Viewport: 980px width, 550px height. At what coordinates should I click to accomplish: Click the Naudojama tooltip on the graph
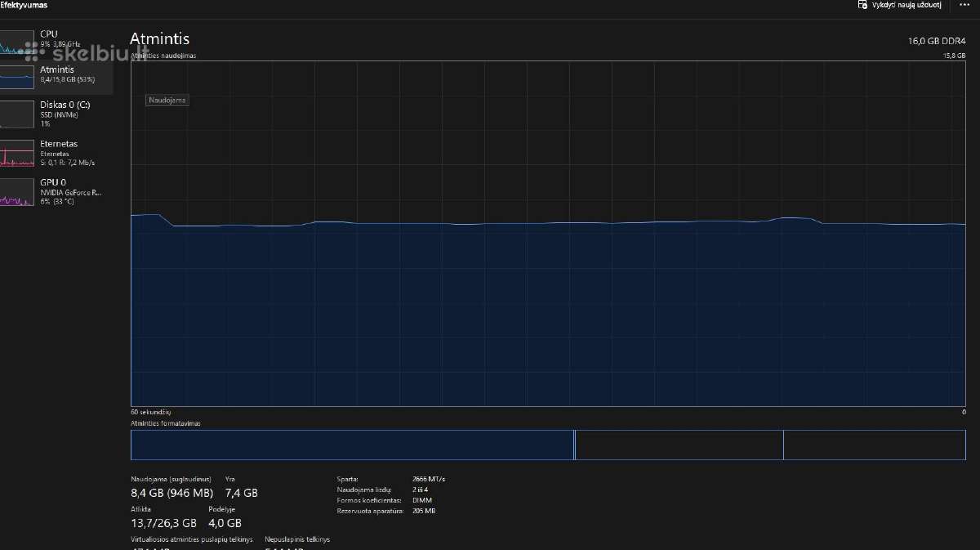coord(167,100)
